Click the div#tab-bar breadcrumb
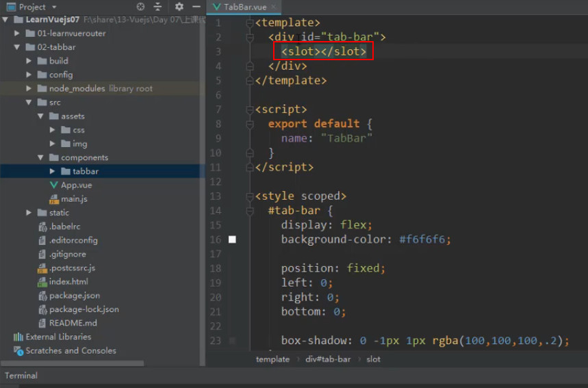The width and height of the screenshot is (588, 388). coord(328,359)
